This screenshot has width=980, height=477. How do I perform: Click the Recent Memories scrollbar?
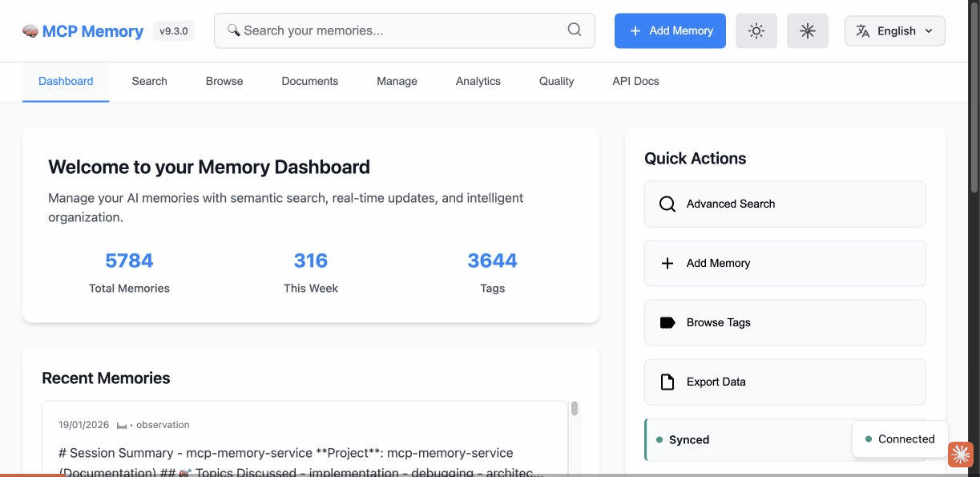click(x=574, y=410)
